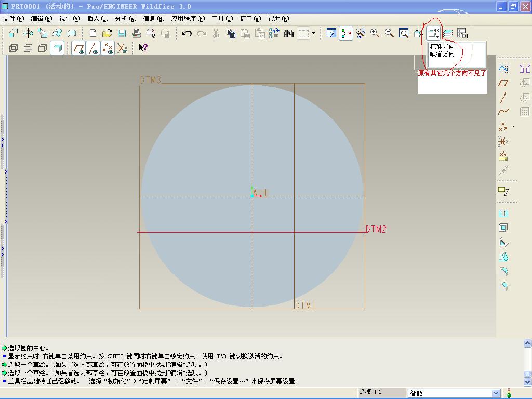Toggle Shading display mode
Image resolution: width=532 pixels, height=399 pixels.
click(57, 48)
